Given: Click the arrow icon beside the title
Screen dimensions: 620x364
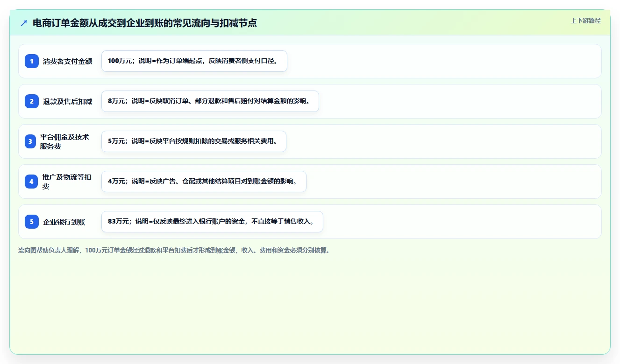Looking at the screenshot, I should coord(24,23).
